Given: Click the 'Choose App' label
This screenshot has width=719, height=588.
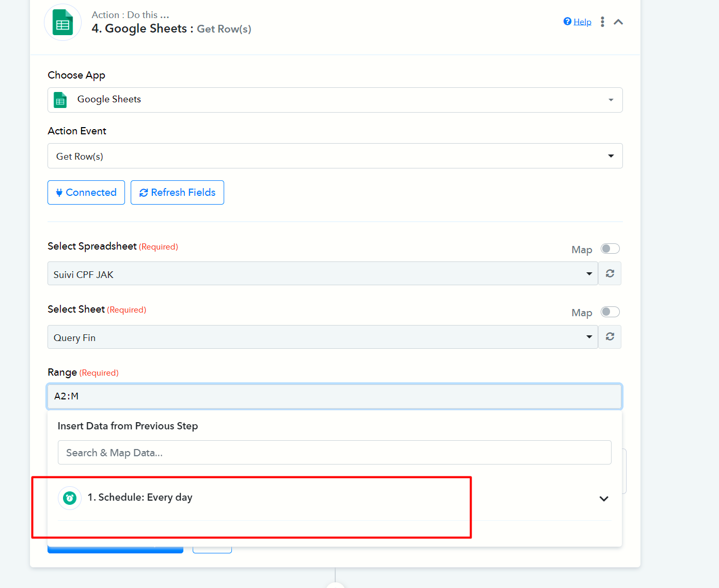Looking at the screenshot, I should (76, 75).
